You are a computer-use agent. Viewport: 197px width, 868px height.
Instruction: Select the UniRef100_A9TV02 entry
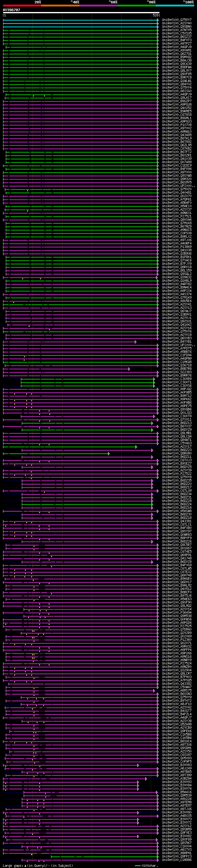coord(177,128)
